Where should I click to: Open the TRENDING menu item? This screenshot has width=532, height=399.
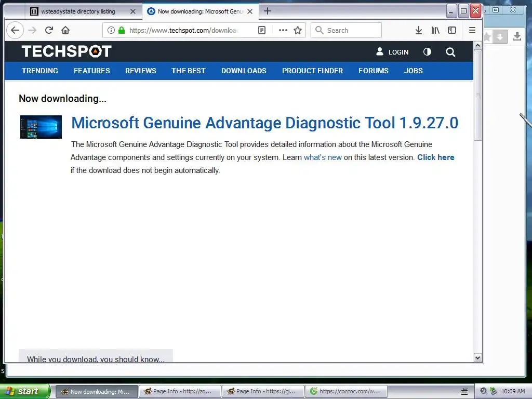click(40, 71)
